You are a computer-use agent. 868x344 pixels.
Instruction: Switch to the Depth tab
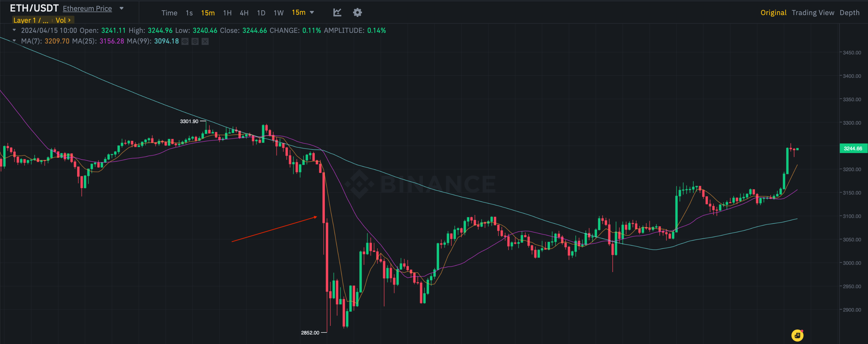[x=849, y=12]
